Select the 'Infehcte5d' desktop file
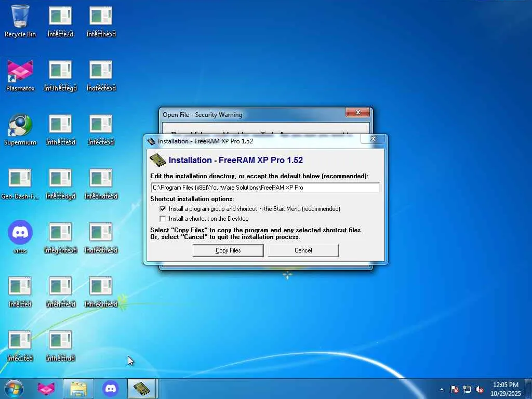Screen dimensions: 532x399 pyautogui.click(x=60, y=292)
